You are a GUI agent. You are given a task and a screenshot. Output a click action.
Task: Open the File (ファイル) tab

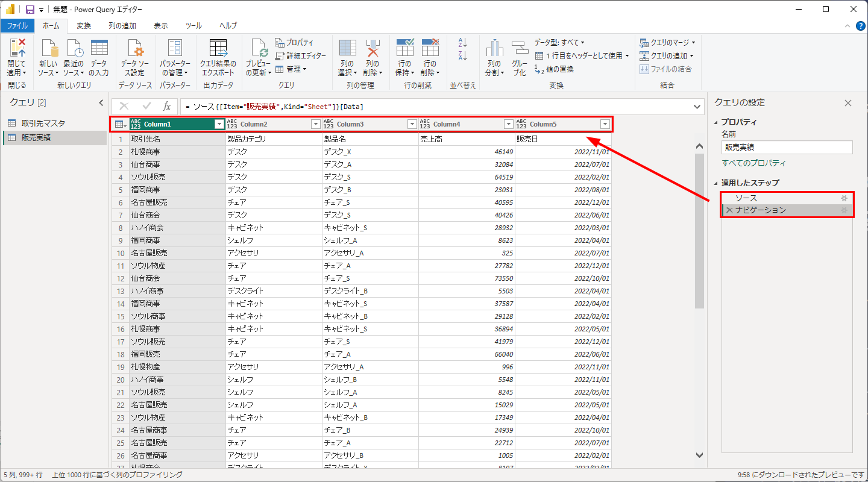17,26
